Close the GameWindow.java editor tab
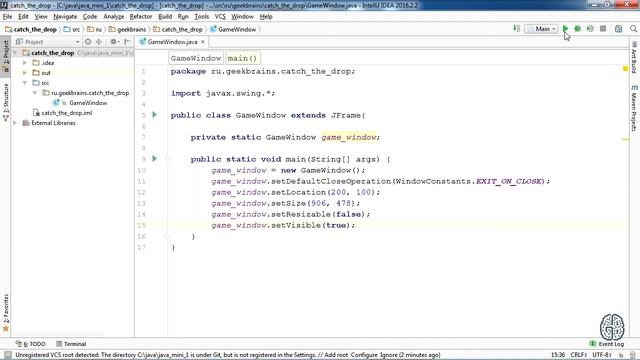 click(x=202, y=42)
